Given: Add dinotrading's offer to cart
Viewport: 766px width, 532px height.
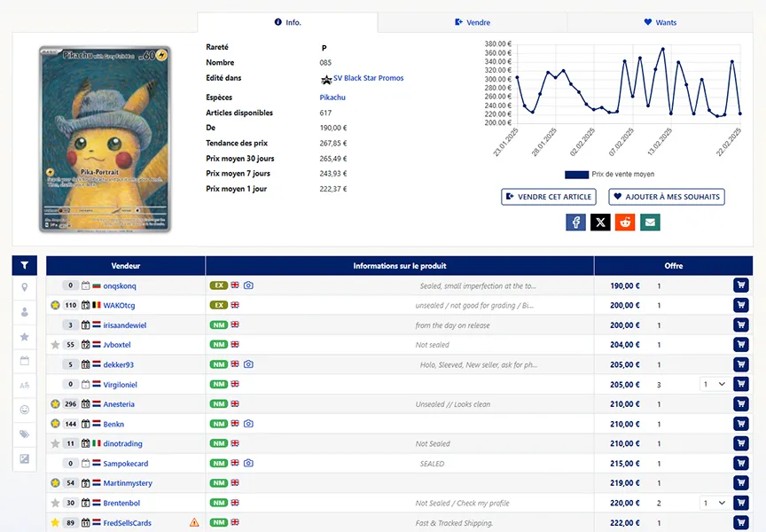Looking at the screenshot, I should [741, 443].
